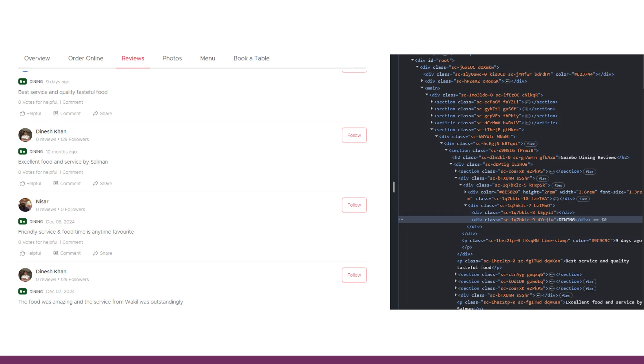
Task: Switch to the Photos tab
Action: 172,58
